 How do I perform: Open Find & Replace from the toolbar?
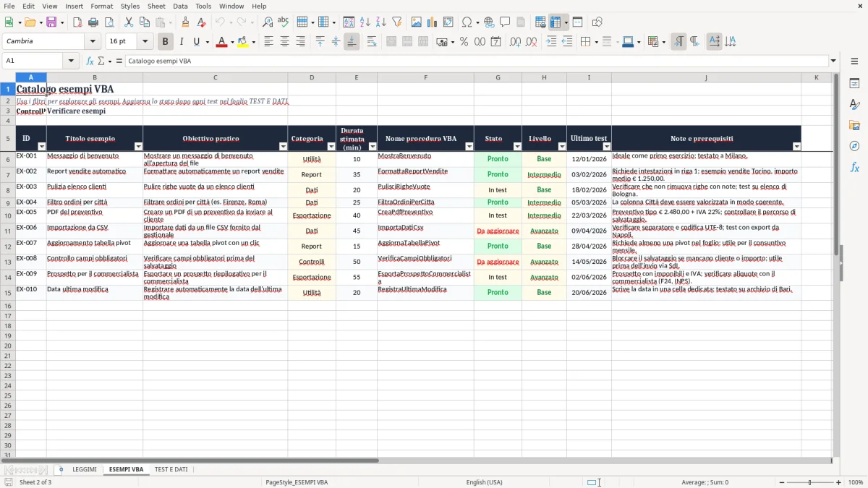268,22
